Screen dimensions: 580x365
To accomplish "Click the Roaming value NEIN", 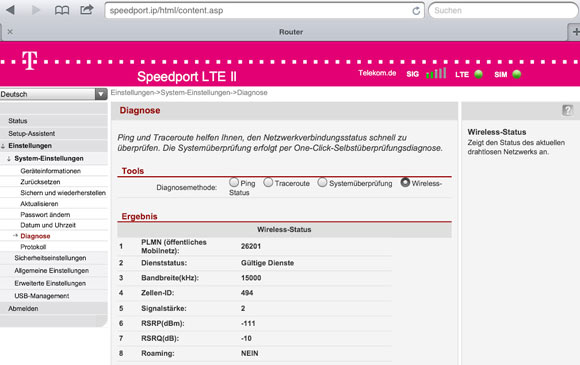I will [x=250, y=354].
